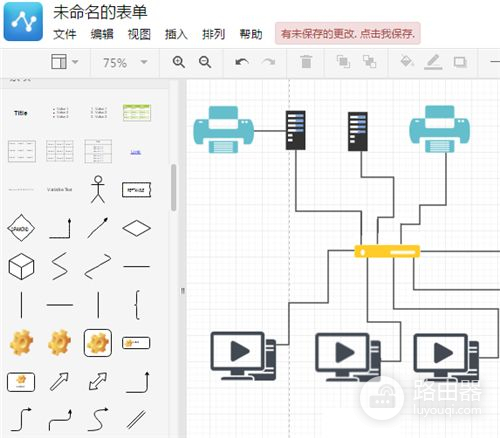Select the second server rack on canvas
Image resolution: width=500 pixels, height=438 pixels.
pyautogui.click(x=358, y=131)
